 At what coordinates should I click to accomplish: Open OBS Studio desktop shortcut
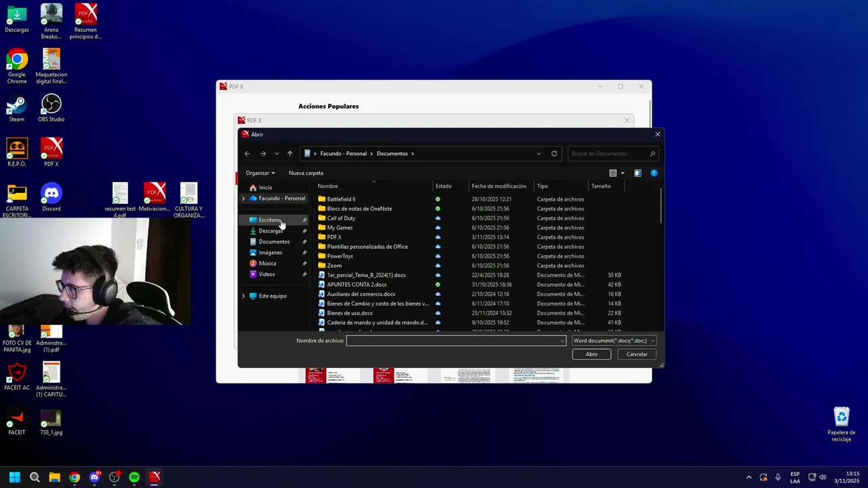tap(52, 108)
